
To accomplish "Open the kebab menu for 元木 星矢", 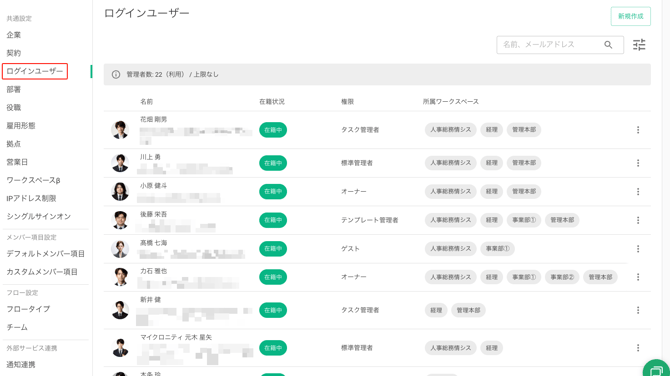I will tap(638, 348).
